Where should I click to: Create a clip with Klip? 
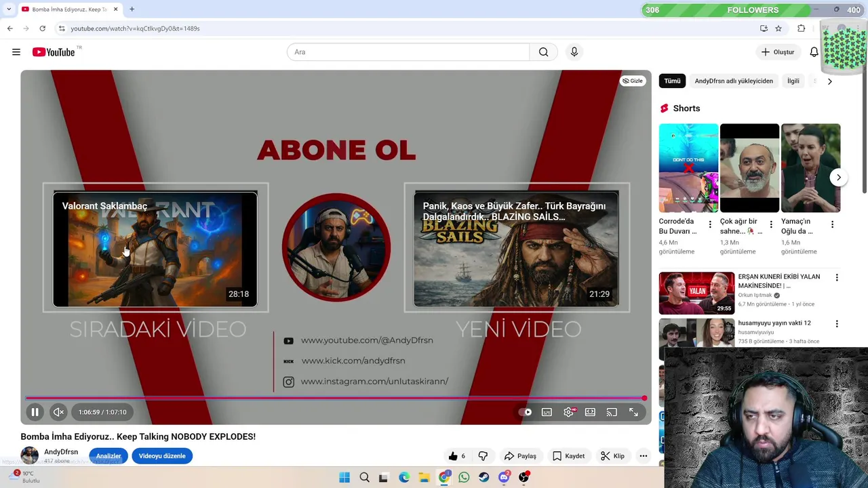(612, 456)
